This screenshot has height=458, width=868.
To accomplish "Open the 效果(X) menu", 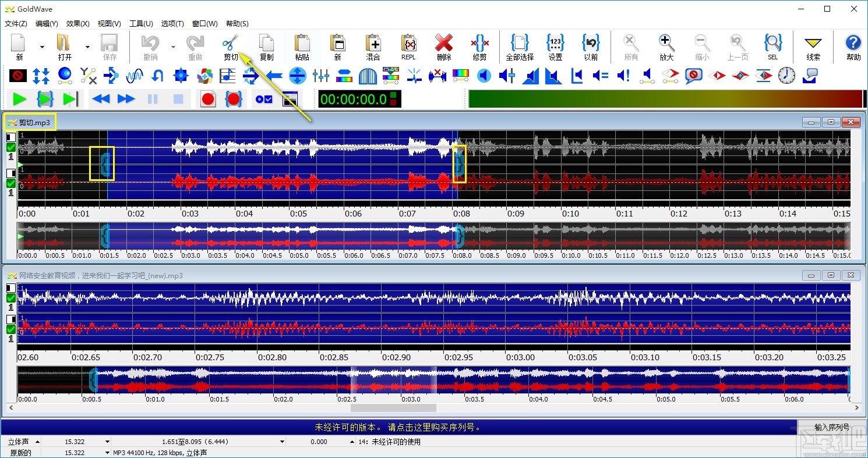I will pyautogui.click(x=78, y=24).
